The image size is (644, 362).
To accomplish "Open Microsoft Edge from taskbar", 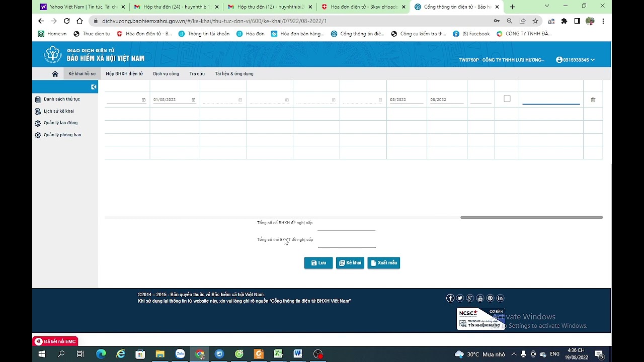I will tap(101, 354).
